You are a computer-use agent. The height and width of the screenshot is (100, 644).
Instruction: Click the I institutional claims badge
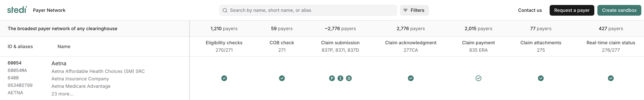[x=340, y=78]
